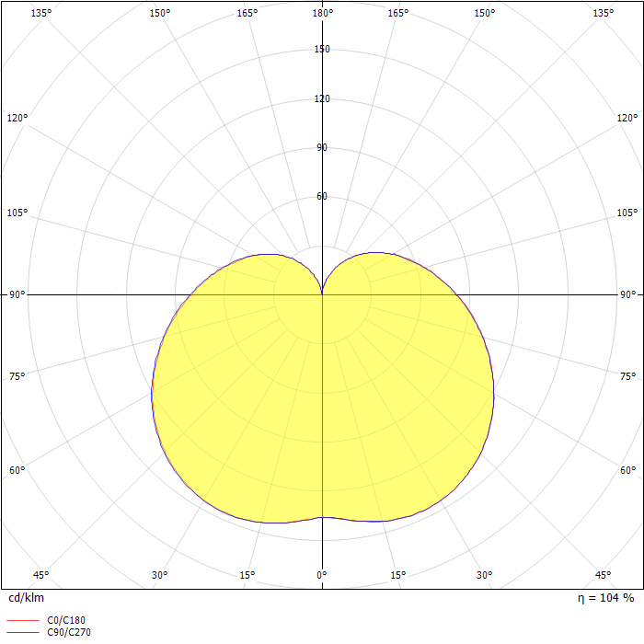Screen dimensions: 644x644
Task: Click the radial scale value 60 without degree sign
Action: click(322, 196)
